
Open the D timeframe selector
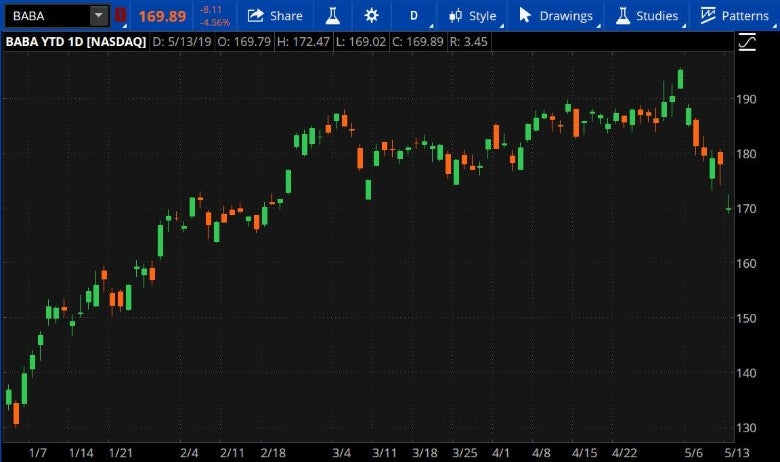(414, 15)
